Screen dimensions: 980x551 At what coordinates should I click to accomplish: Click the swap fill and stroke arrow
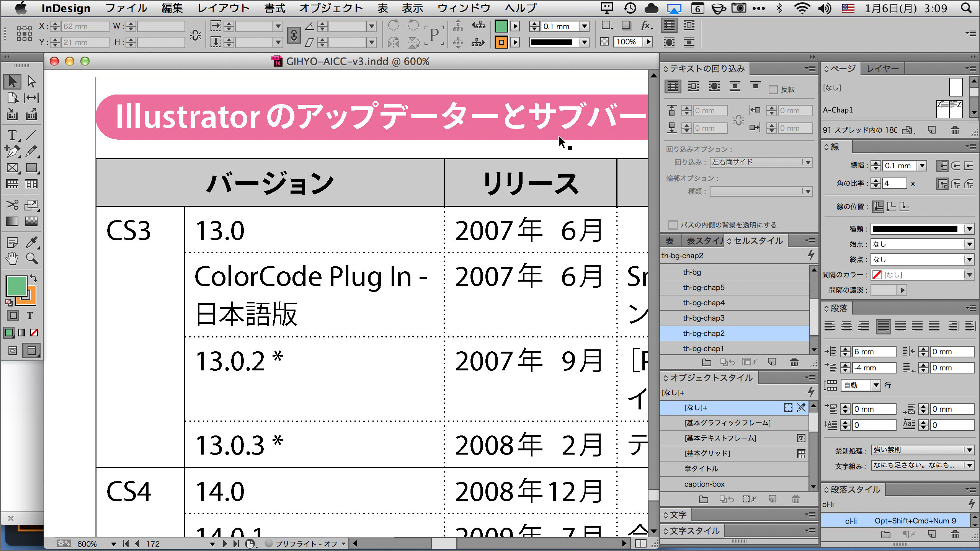click(34, 278)
